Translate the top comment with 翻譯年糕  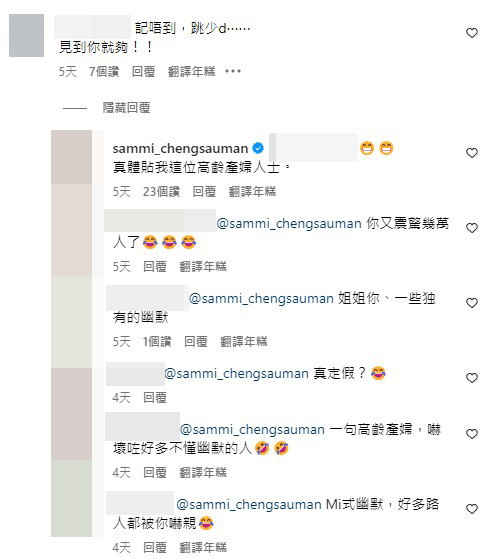(x=191, y=71)
